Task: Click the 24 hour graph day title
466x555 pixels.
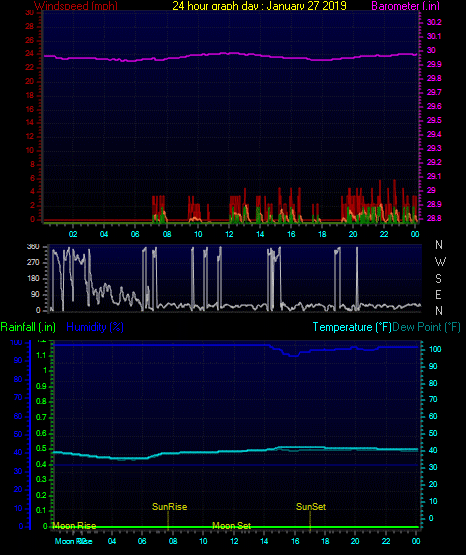Action: [259, 6]
